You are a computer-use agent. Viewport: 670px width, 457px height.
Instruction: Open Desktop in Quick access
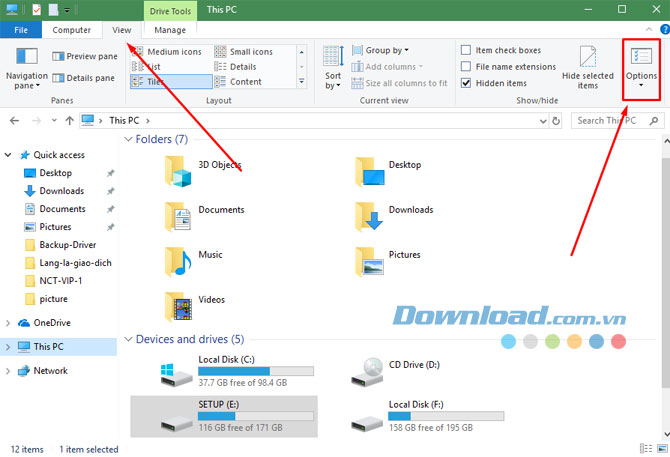[56, 173]
